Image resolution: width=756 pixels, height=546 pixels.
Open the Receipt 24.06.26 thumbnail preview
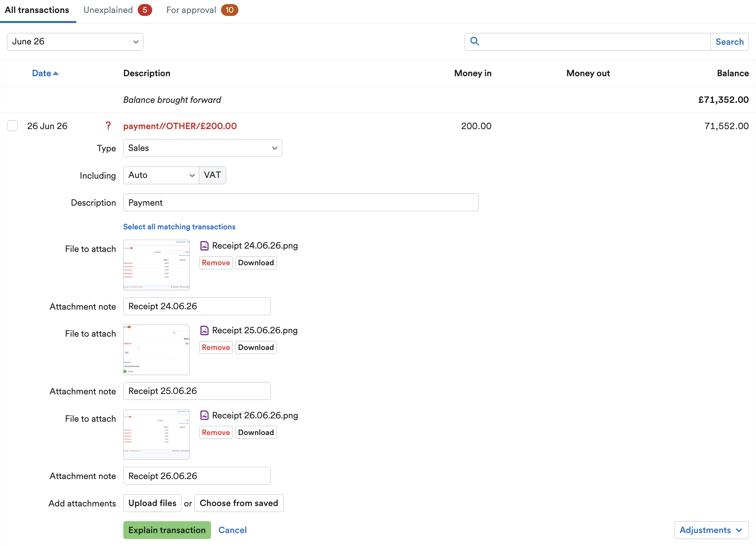(x=156, y=265)
